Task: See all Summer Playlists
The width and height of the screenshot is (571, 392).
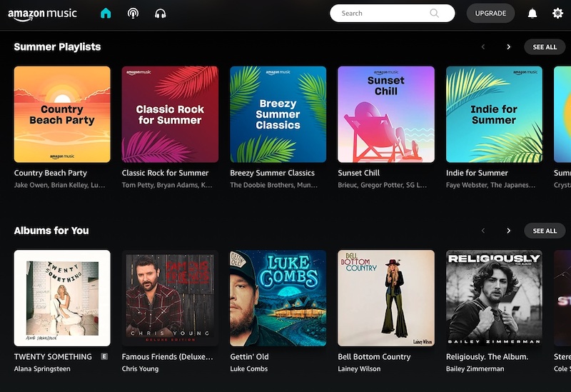Action: coord(545,47)
